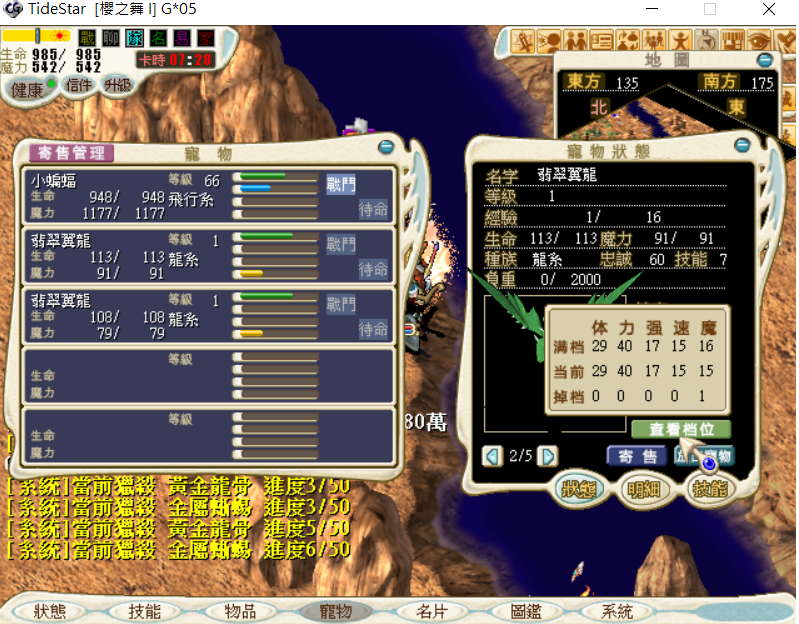Click the 健康 health status button
The width and height of the screenshot is (799, 624).
[x=30, y=90]
